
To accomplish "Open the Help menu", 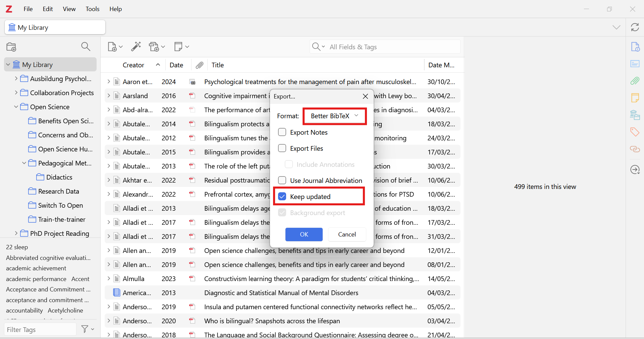I will tap(115, 9).
